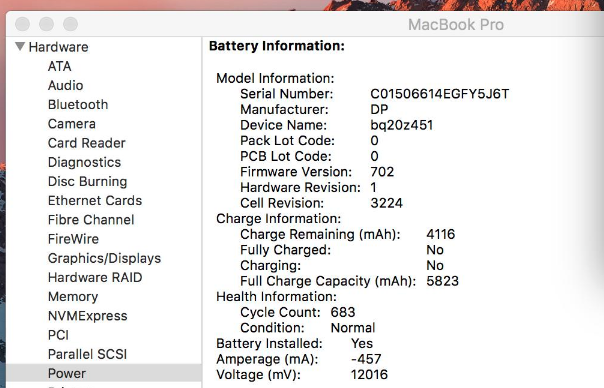Select ATA in the sidebar
The height and width of the screenshot is (388, 604).
tap(59, 66)
